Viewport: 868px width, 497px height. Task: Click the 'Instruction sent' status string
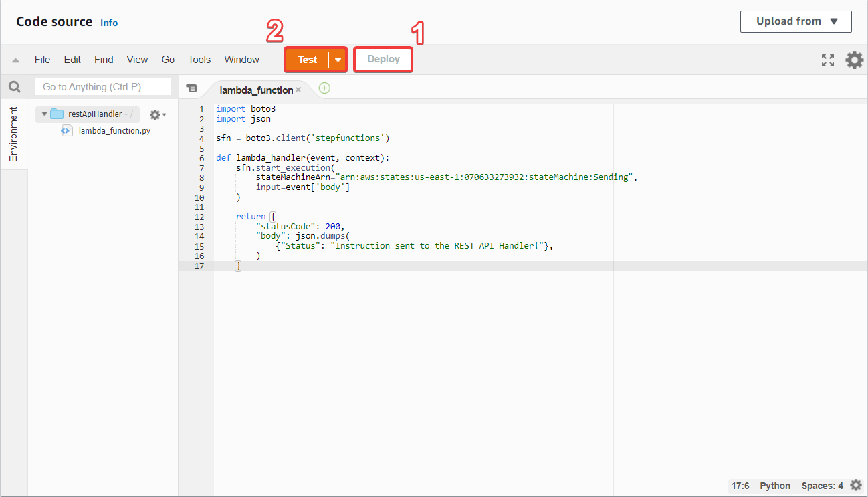(x=437, y=246)
